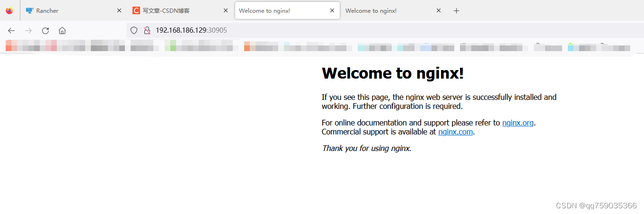Go back one page
644x214 pixels.
pyautogui.click(x=11, y=30)
